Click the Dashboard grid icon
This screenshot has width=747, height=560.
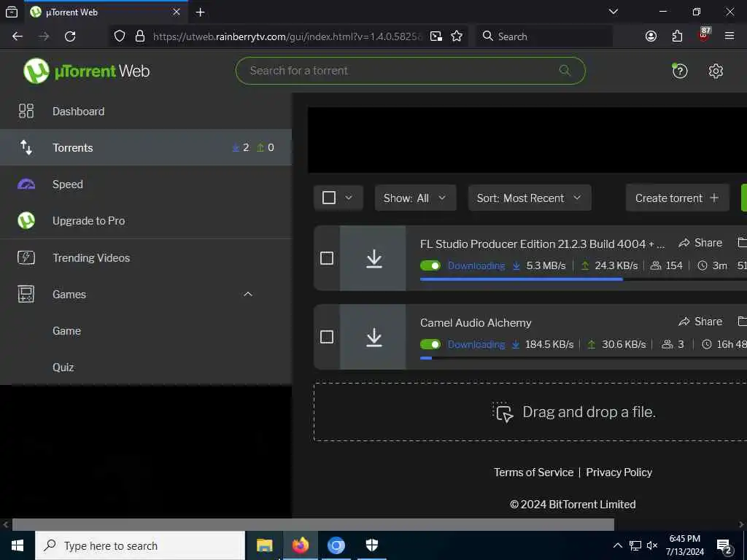point(26,111)
